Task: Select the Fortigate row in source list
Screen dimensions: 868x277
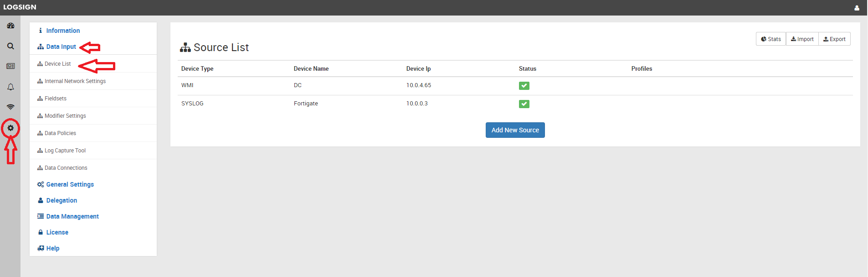Action: pyautogui.click(x=306, y=104)
